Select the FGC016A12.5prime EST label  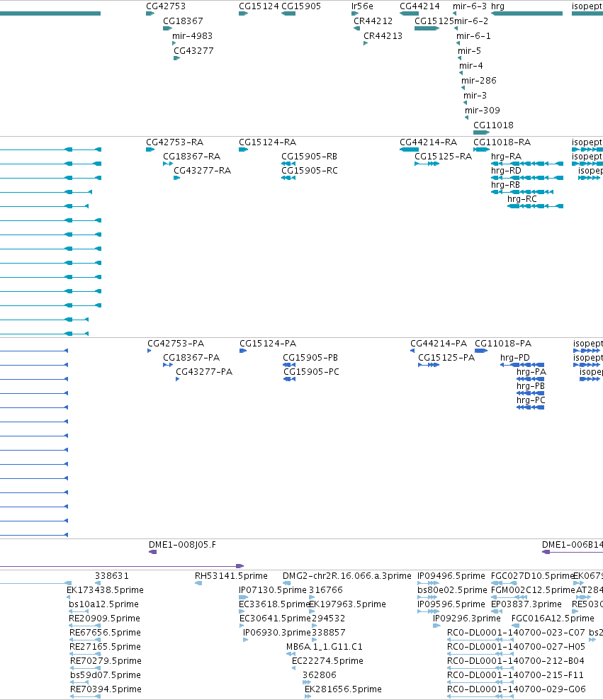click(553, 619)
